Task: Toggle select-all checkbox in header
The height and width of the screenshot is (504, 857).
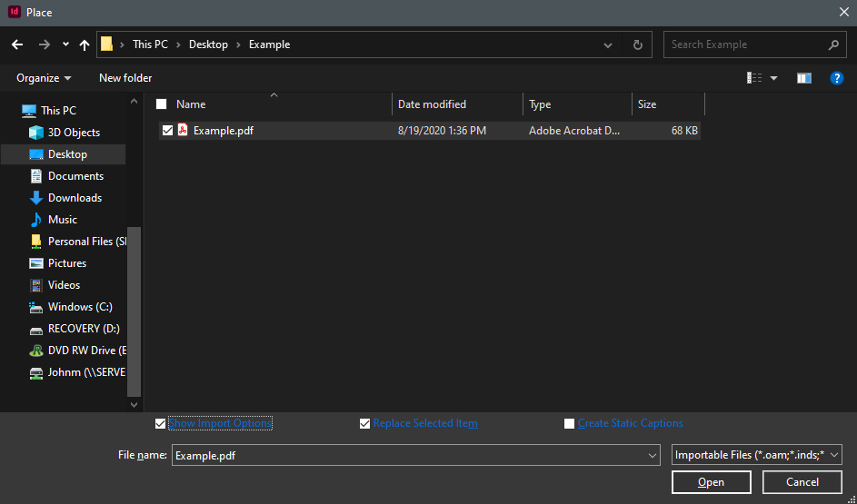Action: [x=161, y=104]
